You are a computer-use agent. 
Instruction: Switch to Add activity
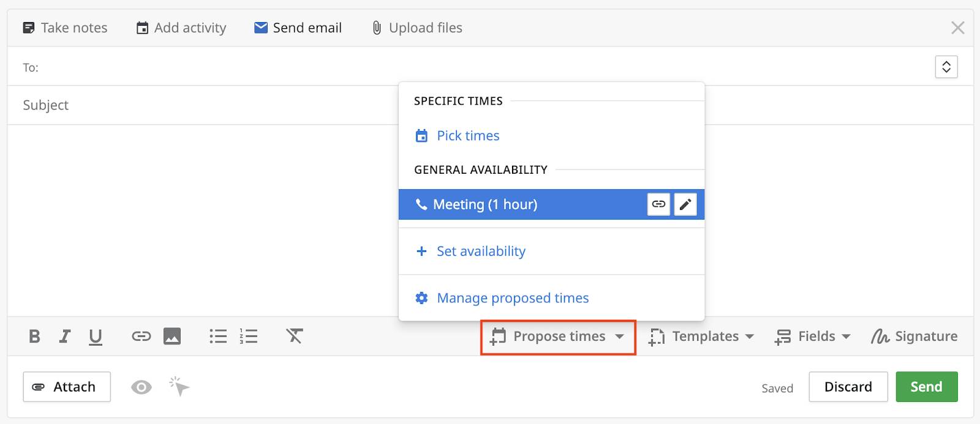(x=181, y=28)
